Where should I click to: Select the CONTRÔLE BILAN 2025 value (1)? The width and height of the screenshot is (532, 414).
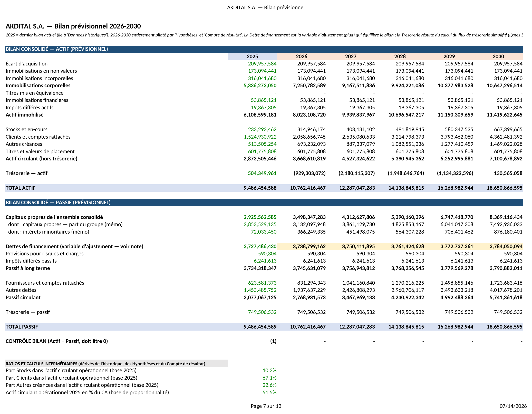pos(273,341)
